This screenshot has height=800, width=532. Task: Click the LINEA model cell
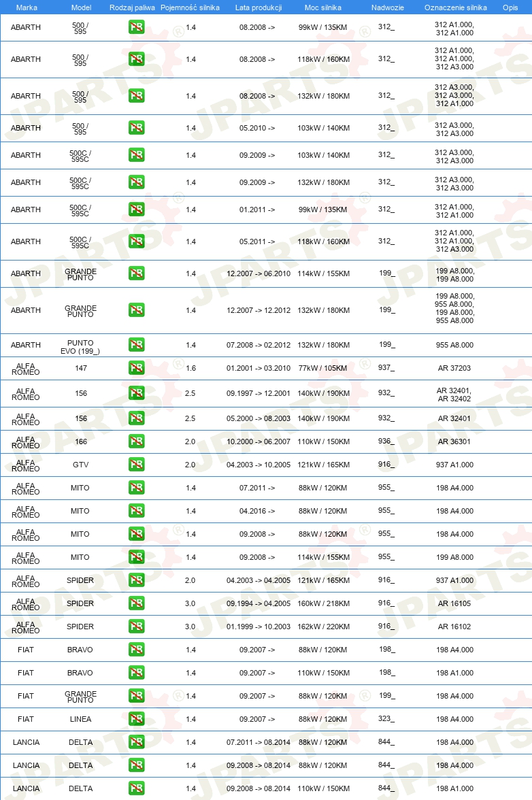(80, 719)
